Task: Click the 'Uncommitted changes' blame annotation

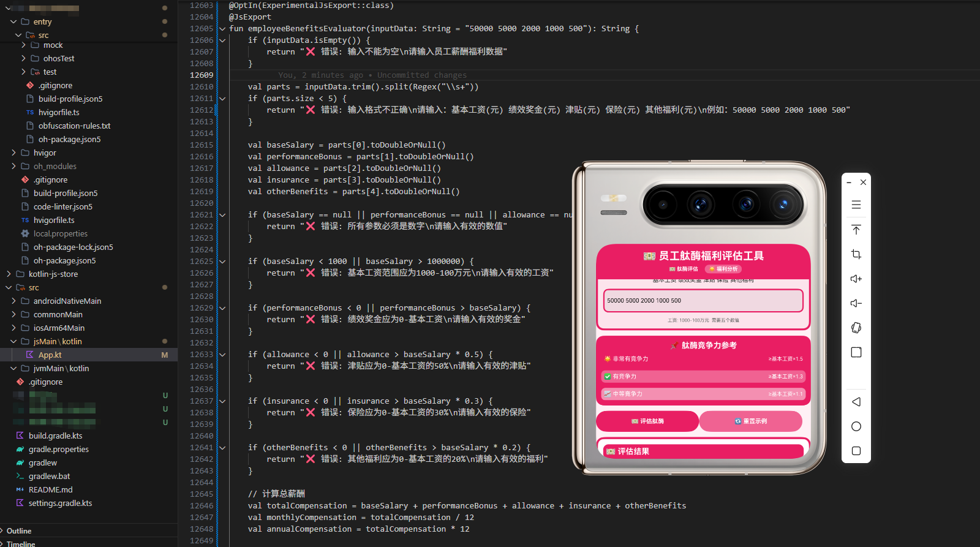Action: coord(422,75)
